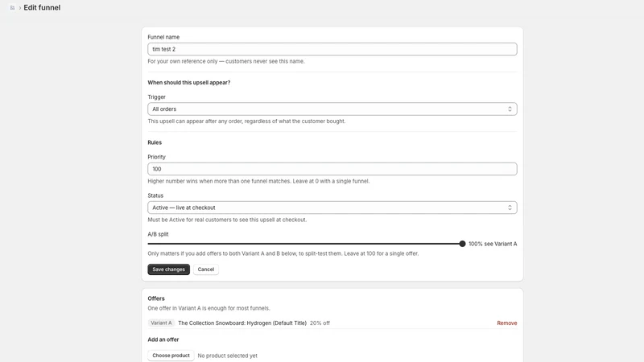Click the 'Add an offer' heading
Viewport: 644px width, 362px height.
click(x=163, y=339)
